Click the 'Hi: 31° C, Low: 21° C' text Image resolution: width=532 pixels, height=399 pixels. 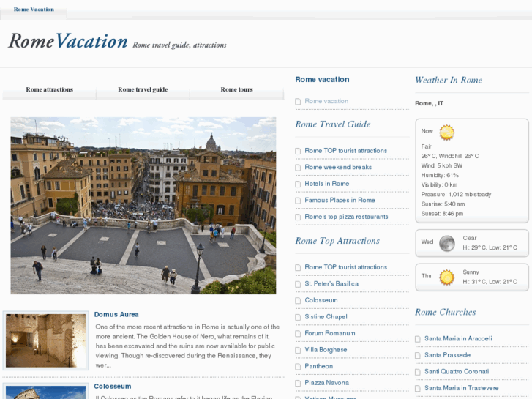point(490,282)
